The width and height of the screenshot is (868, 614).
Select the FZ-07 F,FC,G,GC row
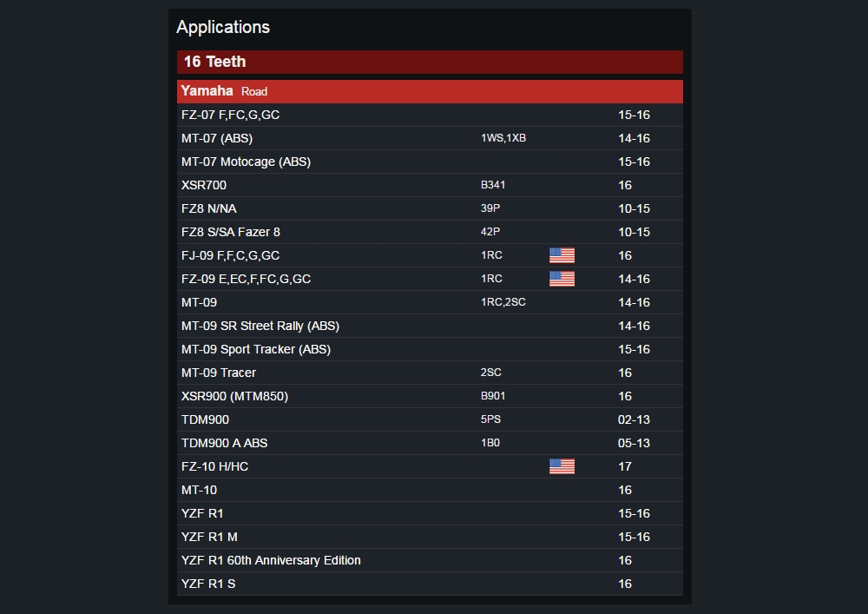coord(230,115)
